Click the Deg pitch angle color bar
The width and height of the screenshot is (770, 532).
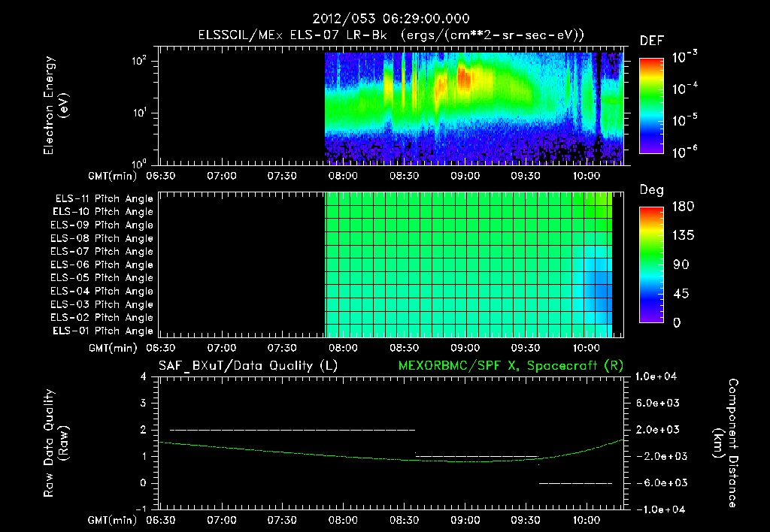[x=651, y=264]
